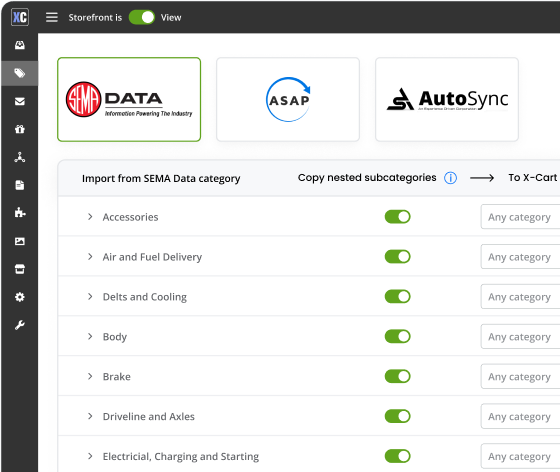Expand the Brake category

click(x=90, y=376)
